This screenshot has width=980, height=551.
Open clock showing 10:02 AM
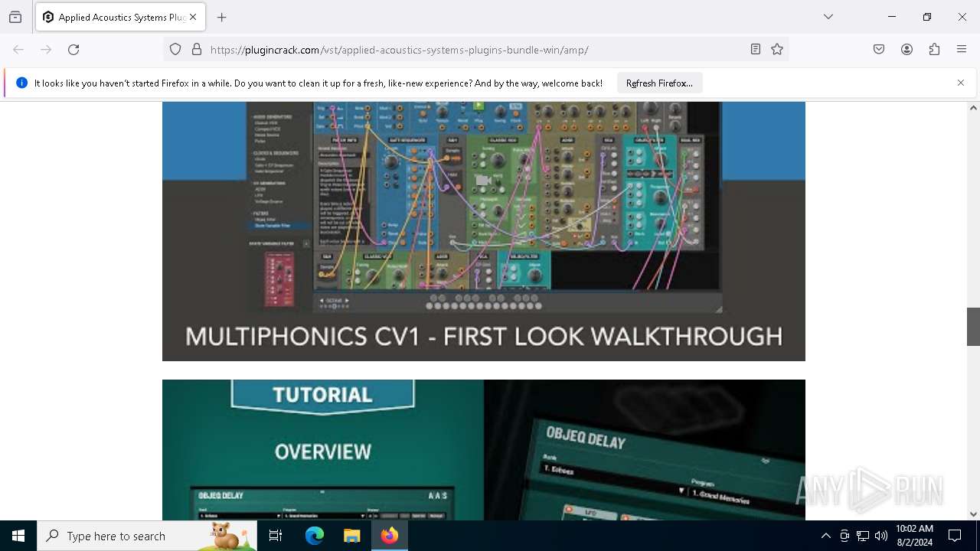[x=914, y=536]
